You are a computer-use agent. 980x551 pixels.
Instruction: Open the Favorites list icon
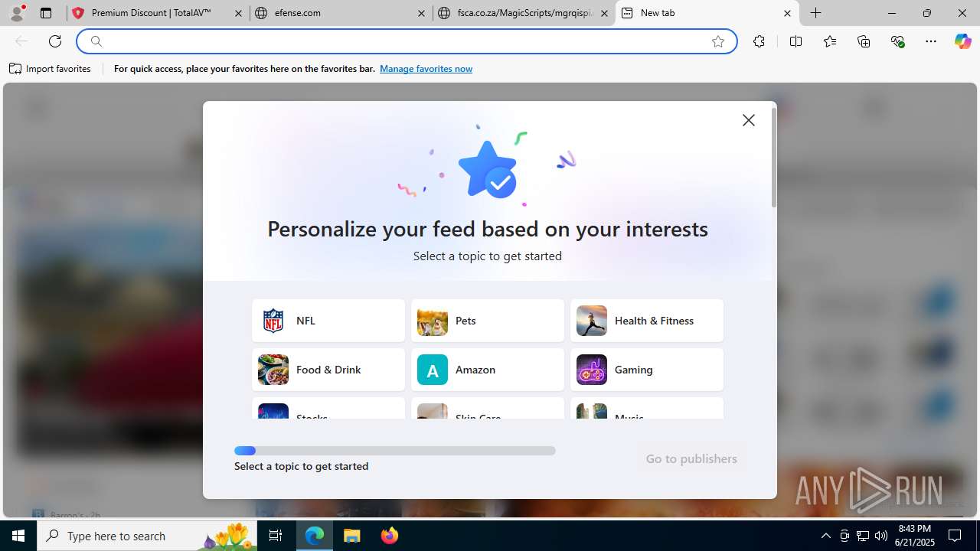(x=830, y=41)
